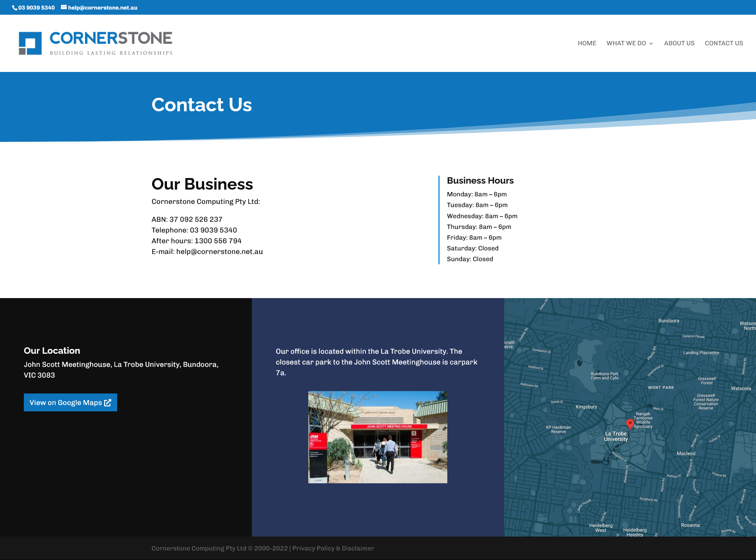Viewport: 756px width, 560px height.
Task: Click the red map pin marker
Action: pos(630,424)
